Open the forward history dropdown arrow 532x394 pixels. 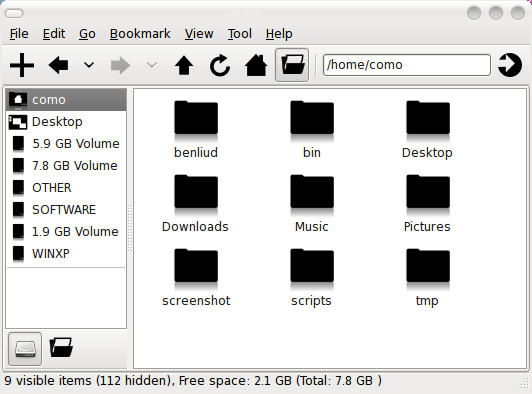[152, 64]
